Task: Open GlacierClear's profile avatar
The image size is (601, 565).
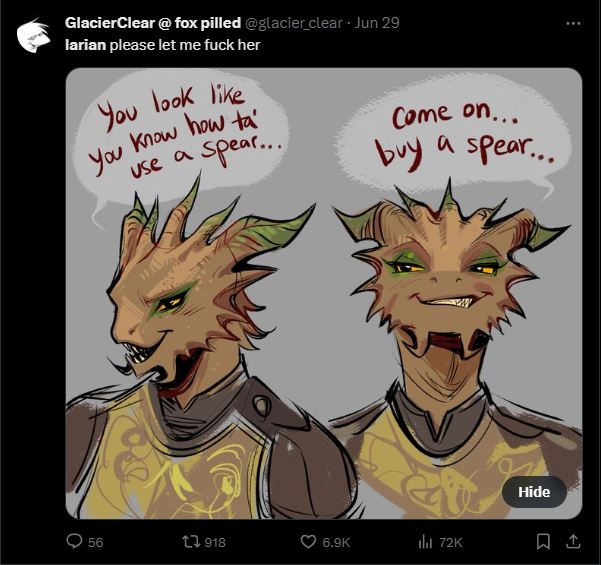Action: pyautogui.click(x=34, y=35)
